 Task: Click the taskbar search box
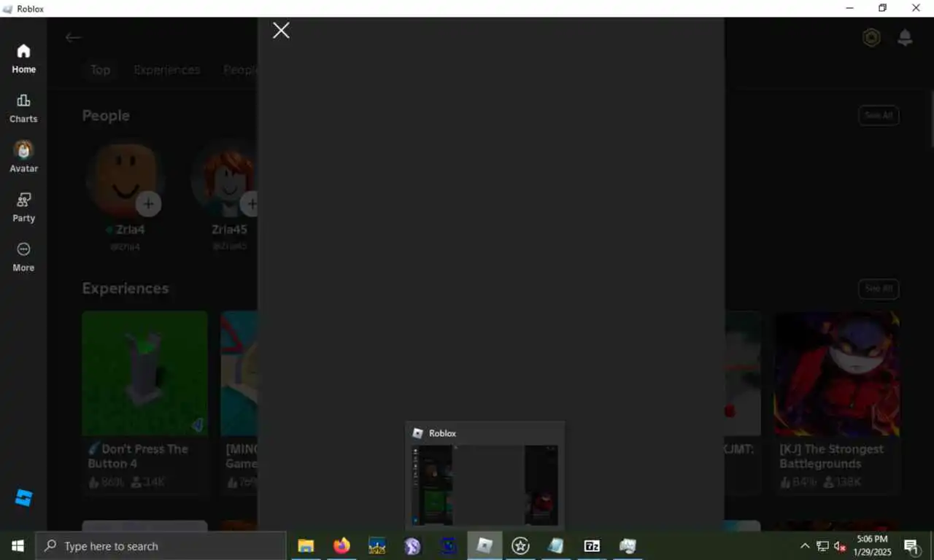pyautogui.click(x=161, y=546)
